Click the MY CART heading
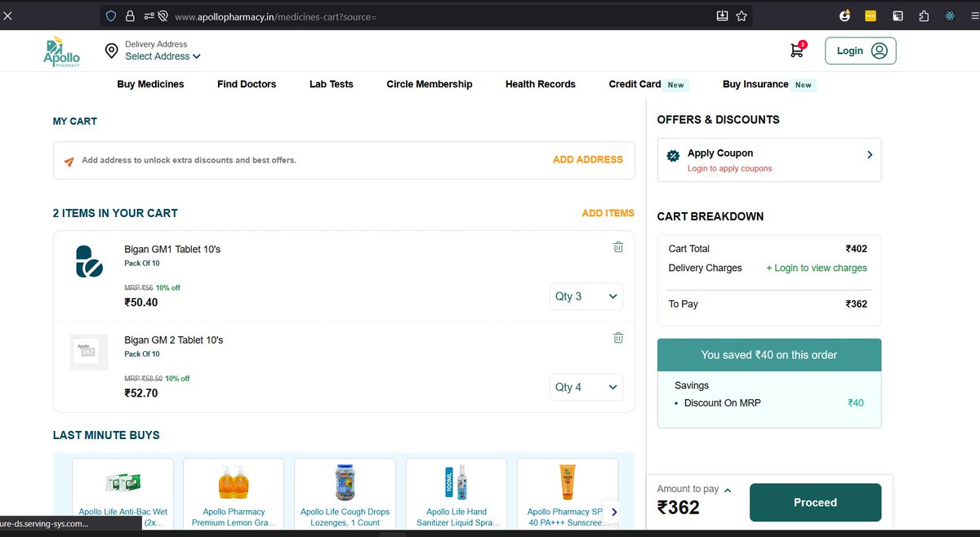 tap(75, 121)
